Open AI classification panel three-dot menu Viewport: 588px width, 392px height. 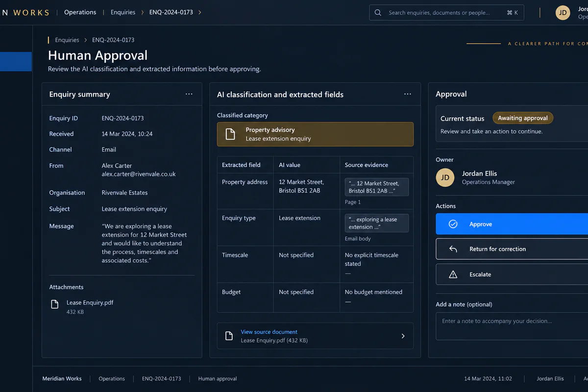click(x=408, y=94)
